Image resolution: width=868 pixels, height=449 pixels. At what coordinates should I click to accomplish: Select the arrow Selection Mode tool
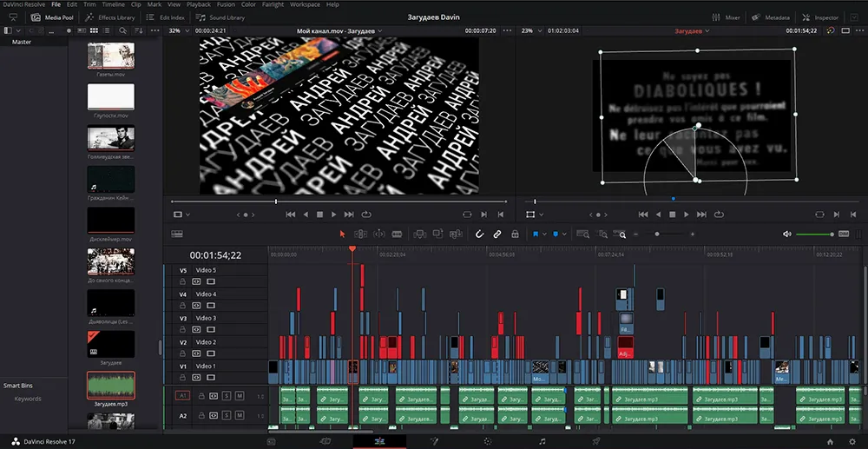(342, 234)
